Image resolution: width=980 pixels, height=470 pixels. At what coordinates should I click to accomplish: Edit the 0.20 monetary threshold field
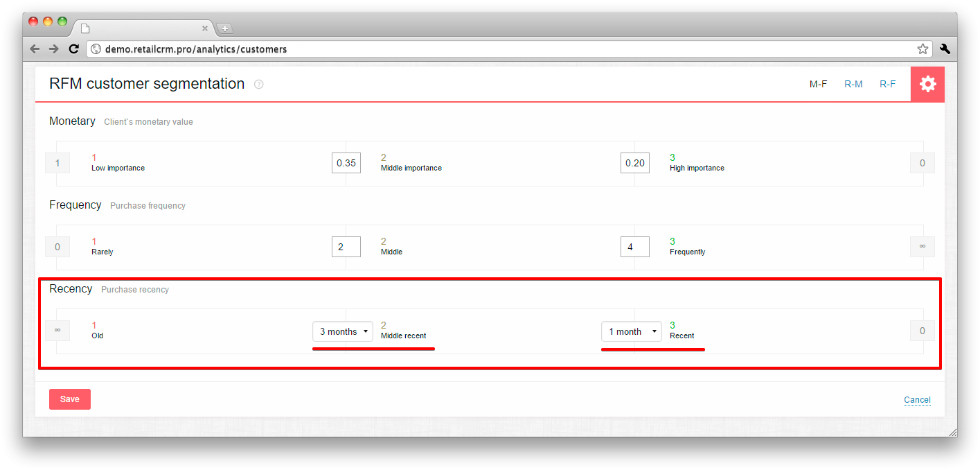[635, 163]
